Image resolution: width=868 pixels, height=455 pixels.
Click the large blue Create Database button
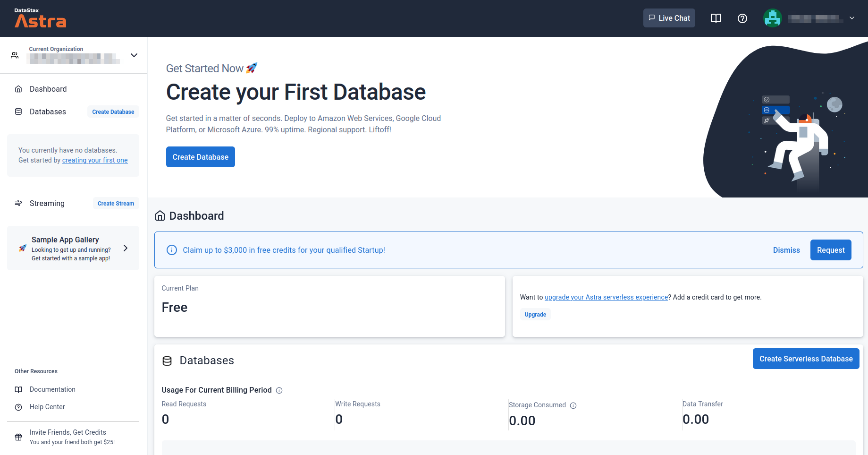pyautogui.click(x=201, y=157)
